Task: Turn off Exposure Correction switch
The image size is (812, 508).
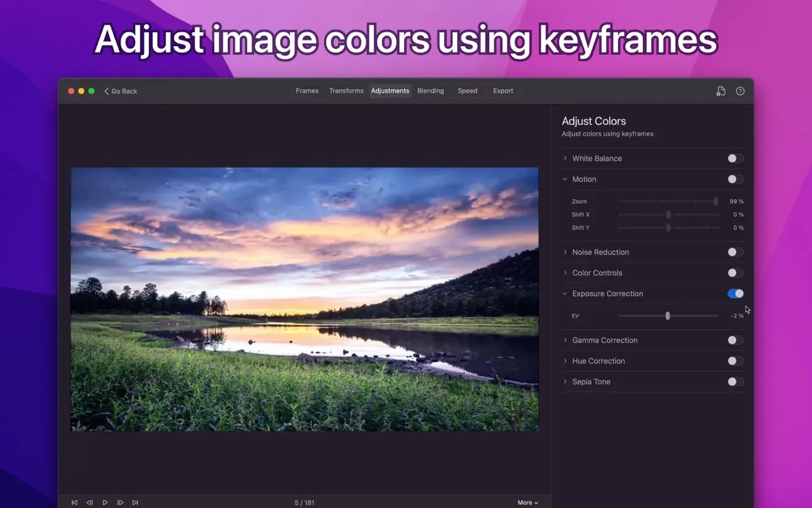Action: (x=735, y=294)
